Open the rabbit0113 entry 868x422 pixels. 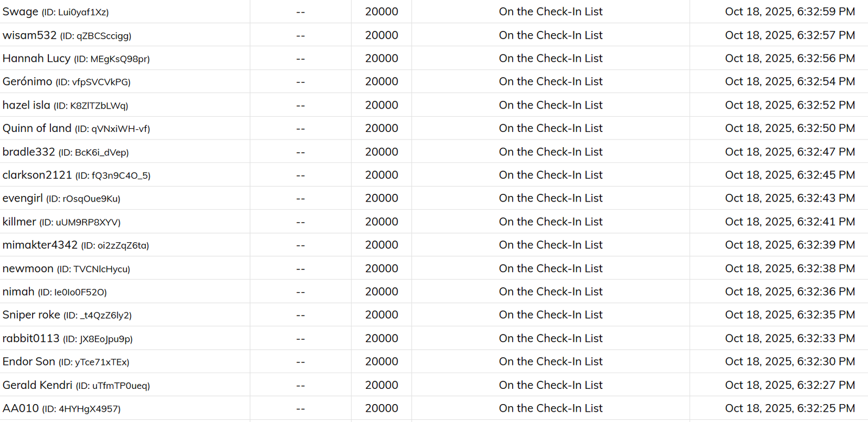(x=31, y=339)
